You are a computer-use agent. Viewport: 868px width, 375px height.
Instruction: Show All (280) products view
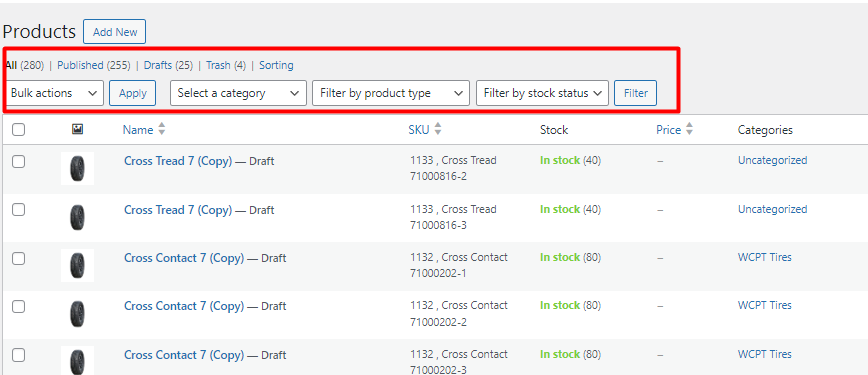(x=24, y=65)
